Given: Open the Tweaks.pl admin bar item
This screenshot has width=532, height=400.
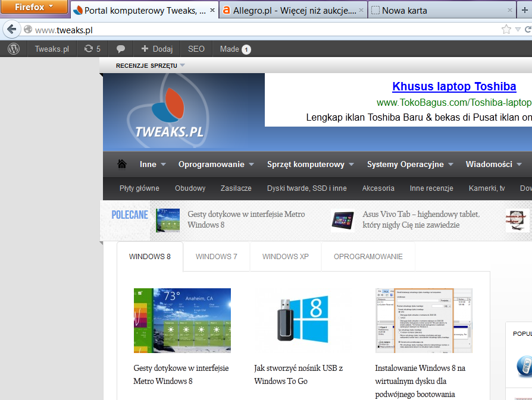Looking at the screenshot, I should [x=52, y=49].
